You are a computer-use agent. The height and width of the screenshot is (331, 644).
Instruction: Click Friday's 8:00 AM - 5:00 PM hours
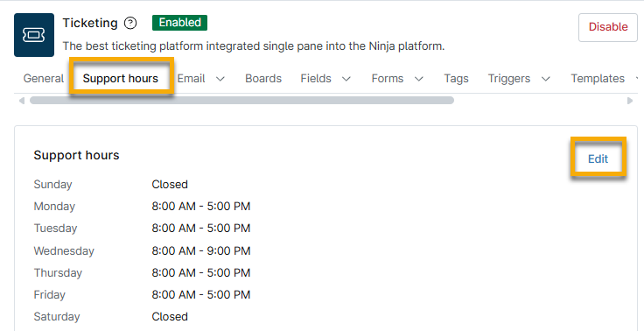[201, 294]
